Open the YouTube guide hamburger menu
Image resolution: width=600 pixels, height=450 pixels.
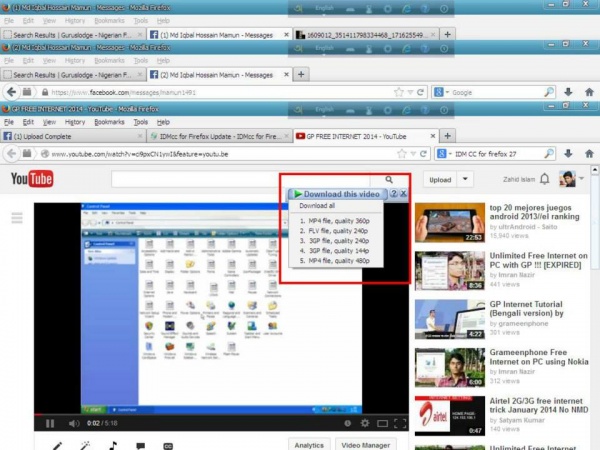coord(17,218)
